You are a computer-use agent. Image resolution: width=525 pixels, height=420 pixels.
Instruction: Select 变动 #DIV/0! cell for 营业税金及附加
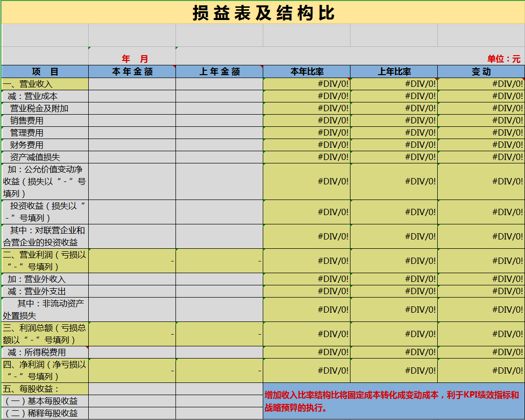(x=481, y=108)
